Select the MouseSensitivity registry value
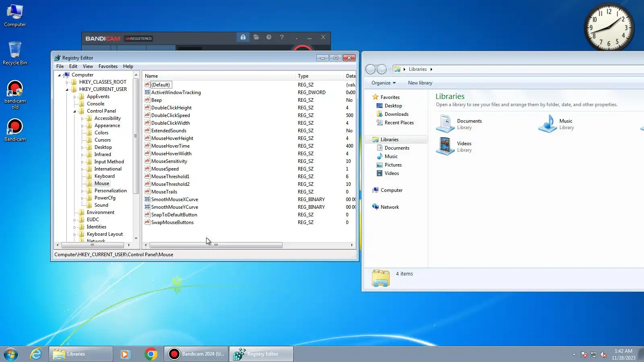Screen dimensions: 644x362 point(169,161)
